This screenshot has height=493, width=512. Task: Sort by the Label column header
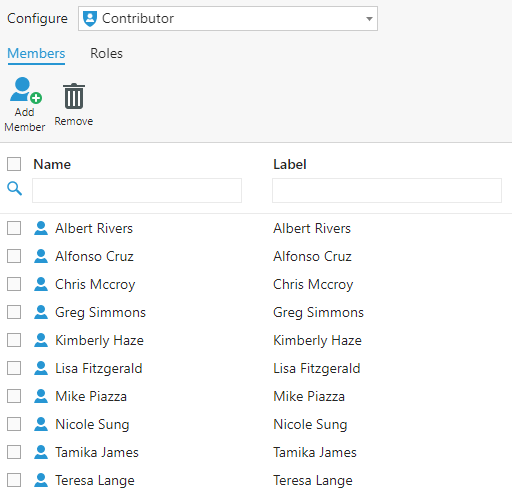coord(290,164)
